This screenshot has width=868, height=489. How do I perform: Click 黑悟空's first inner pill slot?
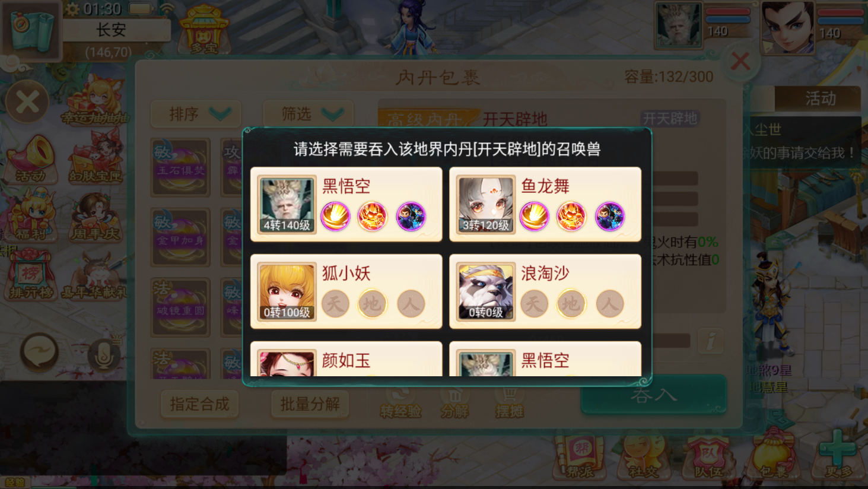click(x=335, y=216)
